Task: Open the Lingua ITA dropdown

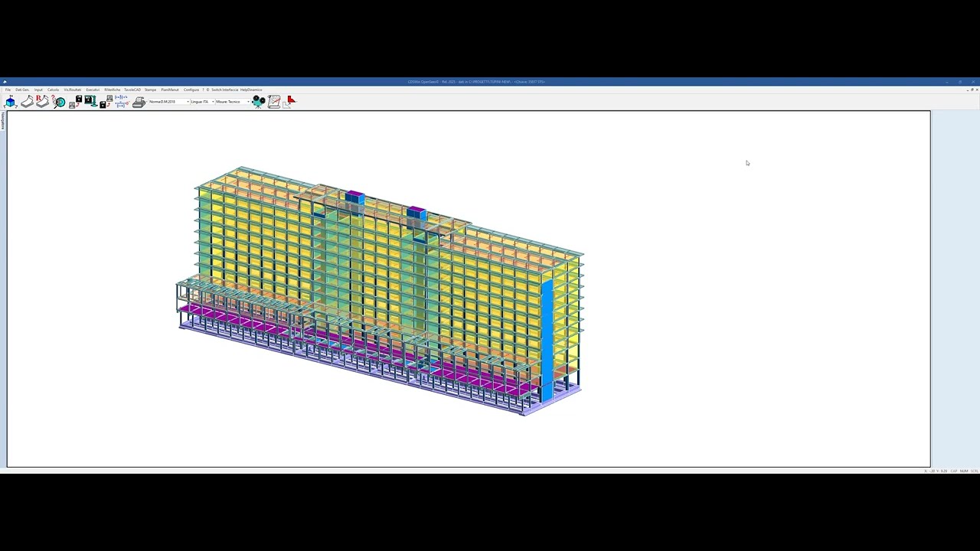Action: click(x=202, y=102)
